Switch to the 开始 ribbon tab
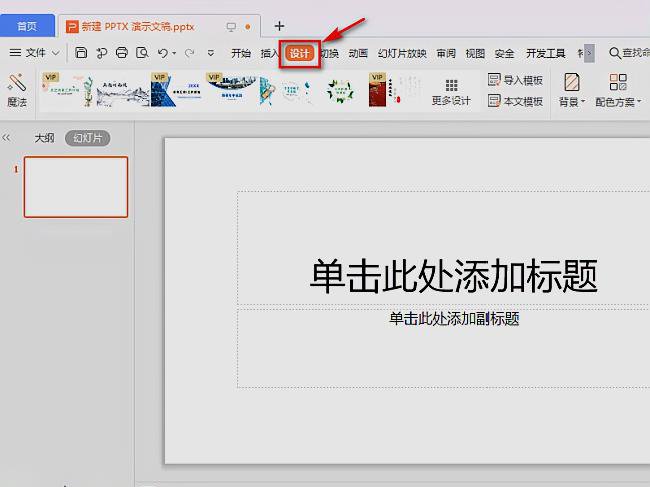The width and height of the screenshot is (650, 487). click(x=241, y=53)
